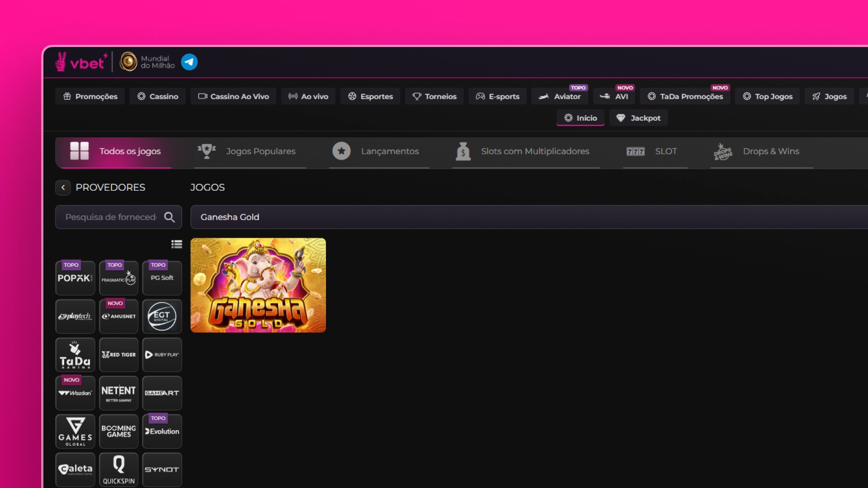Select the Pragmatic Play provider logo
868x488 pixels.
[x=118, y=278]
